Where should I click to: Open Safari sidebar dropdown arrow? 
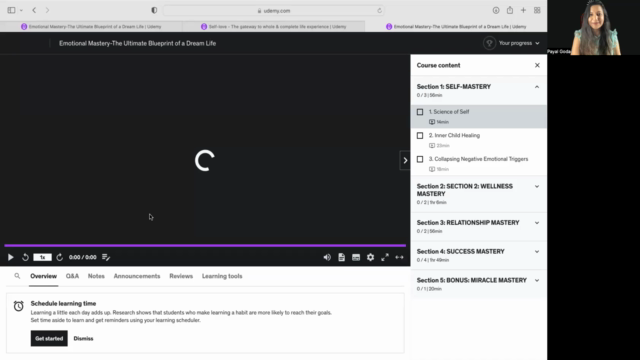[x=21, y=10]
